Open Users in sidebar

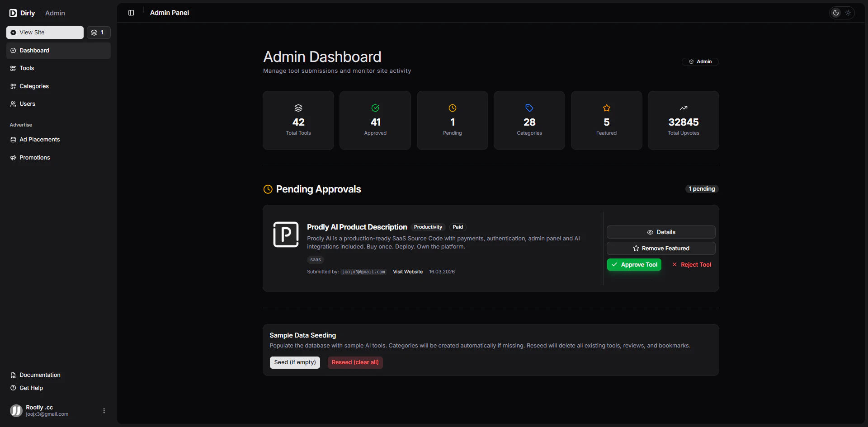pyautogui.click(x=58, y=104)
